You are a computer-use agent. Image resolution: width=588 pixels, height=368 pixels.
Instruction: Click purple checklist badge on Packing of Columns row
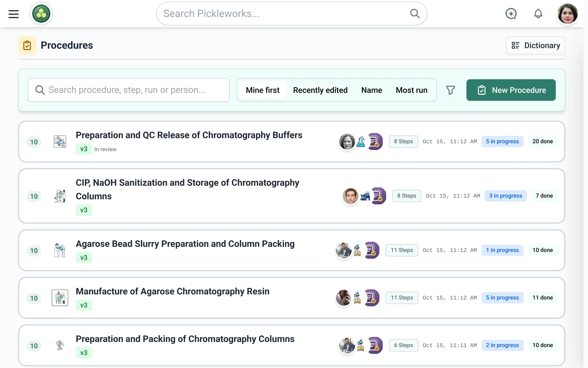[x=375, y=345]
